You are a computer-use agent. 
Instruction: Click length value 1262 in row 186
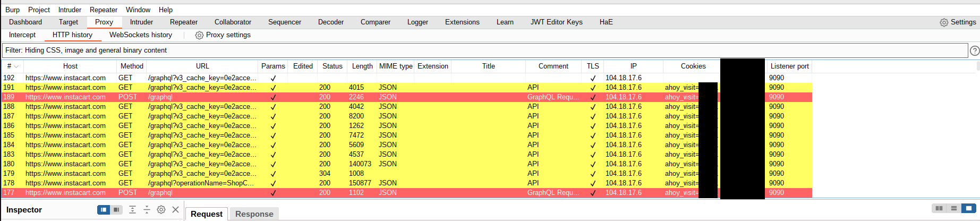point(356,125)
